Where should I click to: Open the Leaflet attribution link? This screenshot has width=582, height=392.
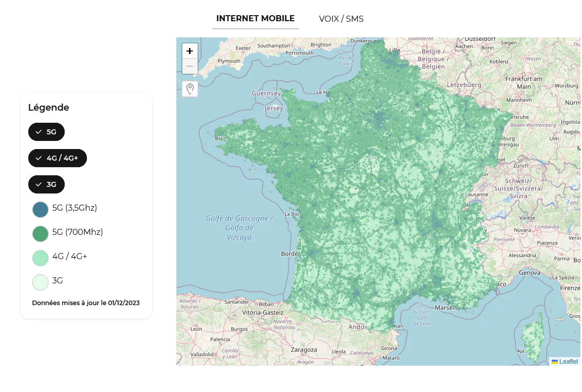(568, 362)
